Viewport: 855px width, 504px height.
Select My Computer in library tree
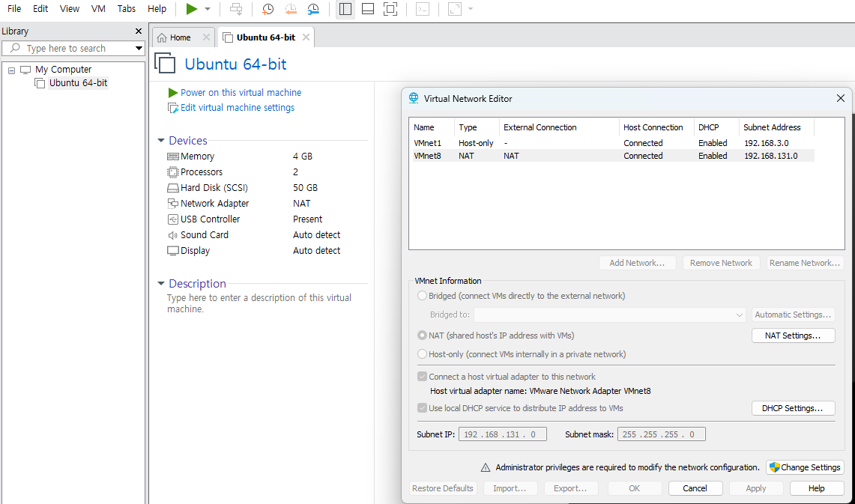[63, 69]
